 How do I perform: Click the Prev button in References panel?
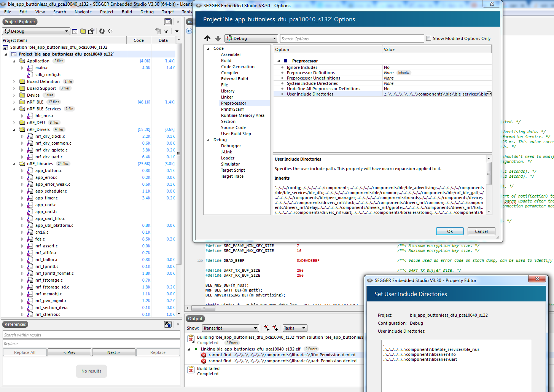(x=69, y=352)
